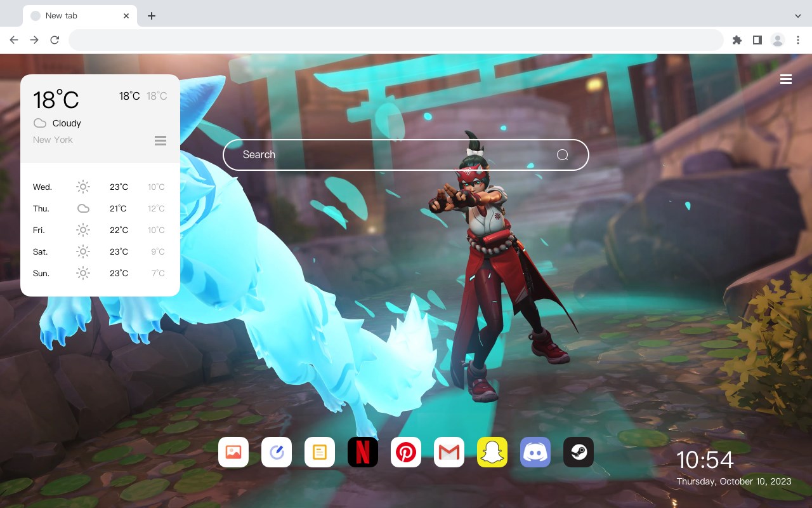Click the sun icon in Wed. row
This screenshot has width=812, height=508.
click(83, 187)
